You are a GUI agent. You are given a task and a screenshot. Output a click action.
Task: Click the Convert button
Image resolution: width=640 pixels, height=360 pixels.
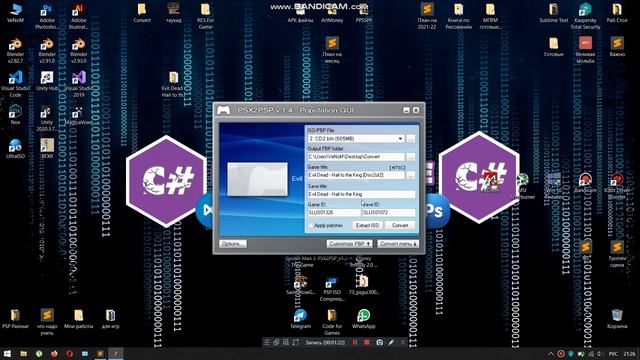400,225
